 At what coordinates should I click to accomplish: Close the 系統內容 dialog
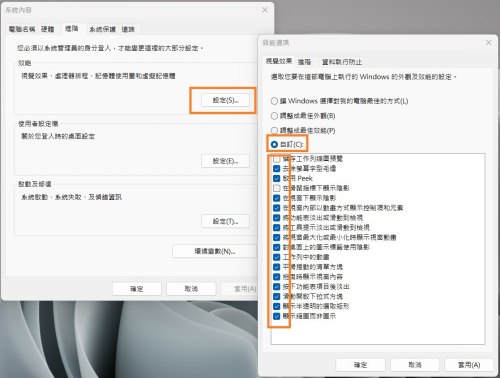point(265,10)
